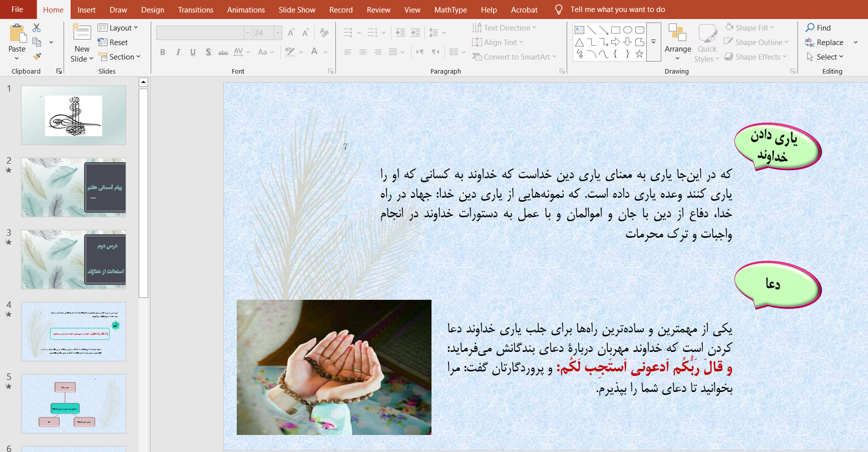Choose the rectangle shape in Drawing gallery
Screen dimensions: 868x452
tap(615, 30)
